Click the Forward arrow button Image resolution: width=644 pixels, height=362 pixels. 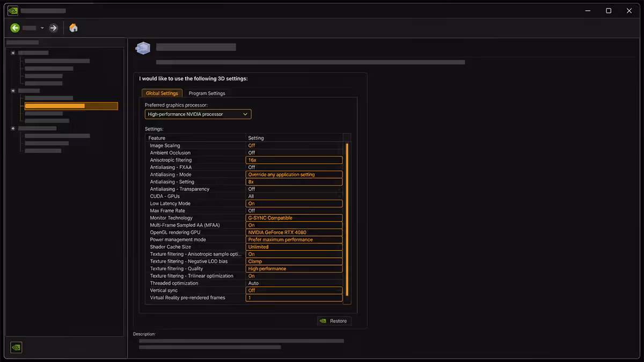click(53, 28)
